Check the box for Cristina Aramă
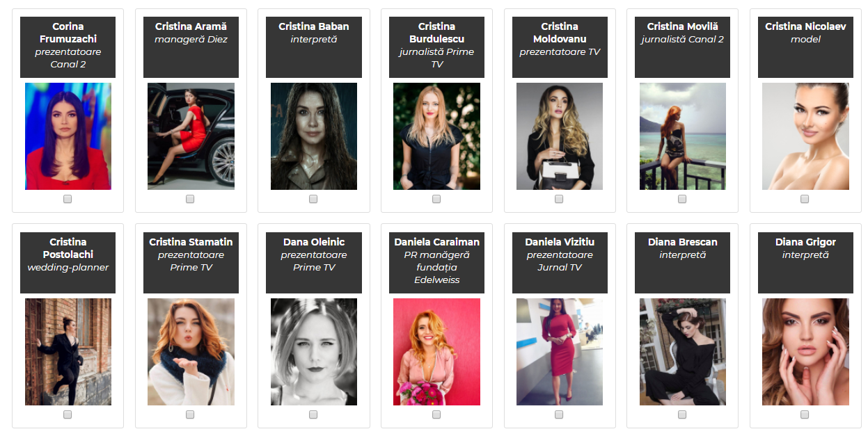This screenshot has height=436, width=868. (x=190, y=199)
